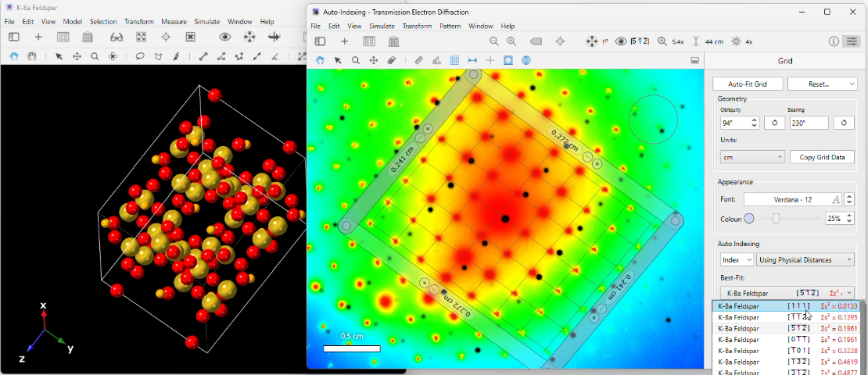Click the info circle icon
Screen dimensions: 868x375
[x=834, y=41]
